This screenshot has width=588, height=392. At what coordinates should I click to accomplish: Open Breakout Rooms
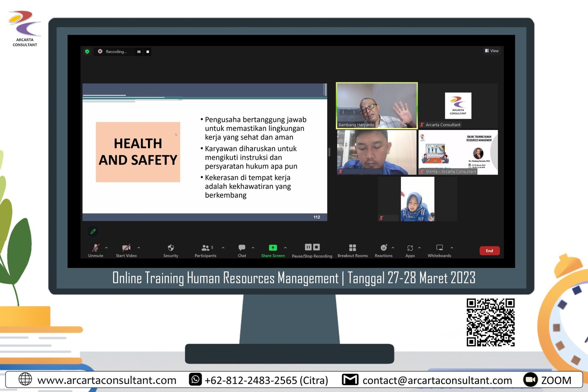[x=352, y=248]
